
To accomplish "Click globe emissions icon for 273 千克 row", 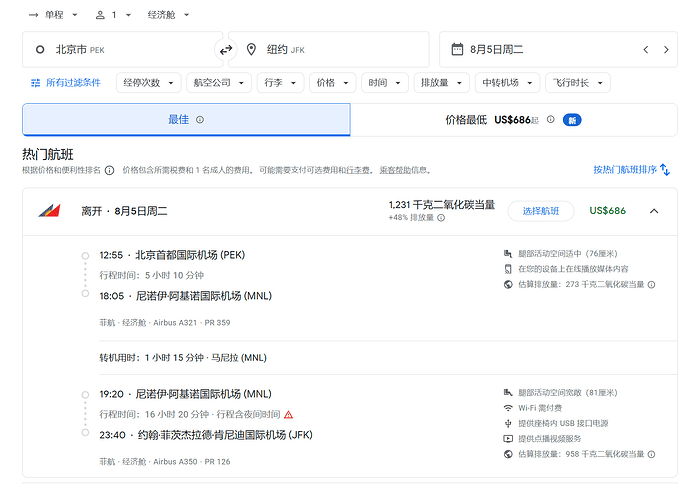I will click(x=508, y=285).
